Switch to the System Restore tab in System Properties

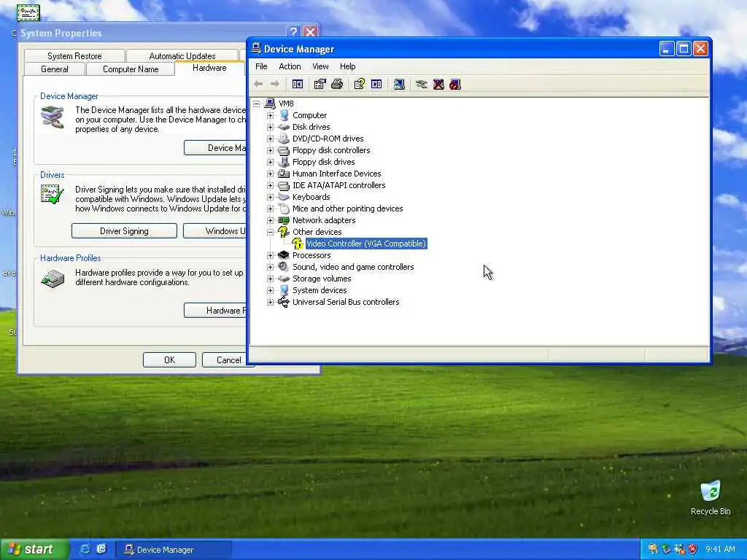[74, 55]
